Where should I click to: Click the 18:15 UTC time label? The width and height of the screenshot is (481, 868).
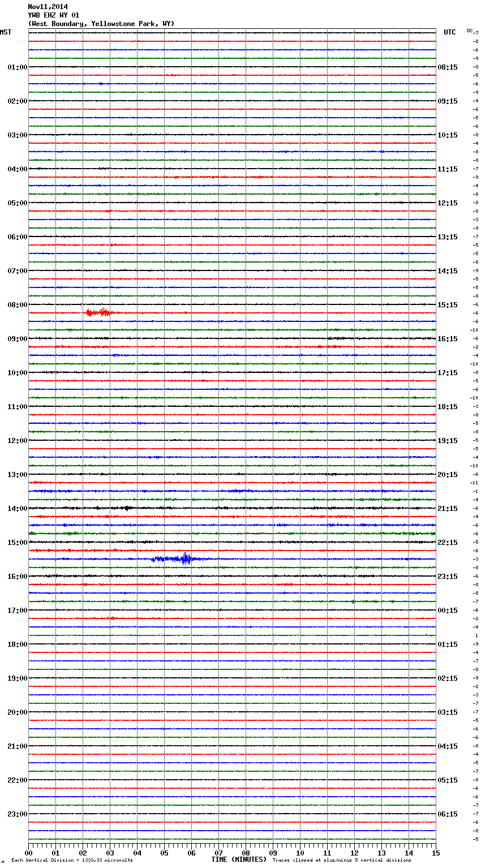(448, 407)
